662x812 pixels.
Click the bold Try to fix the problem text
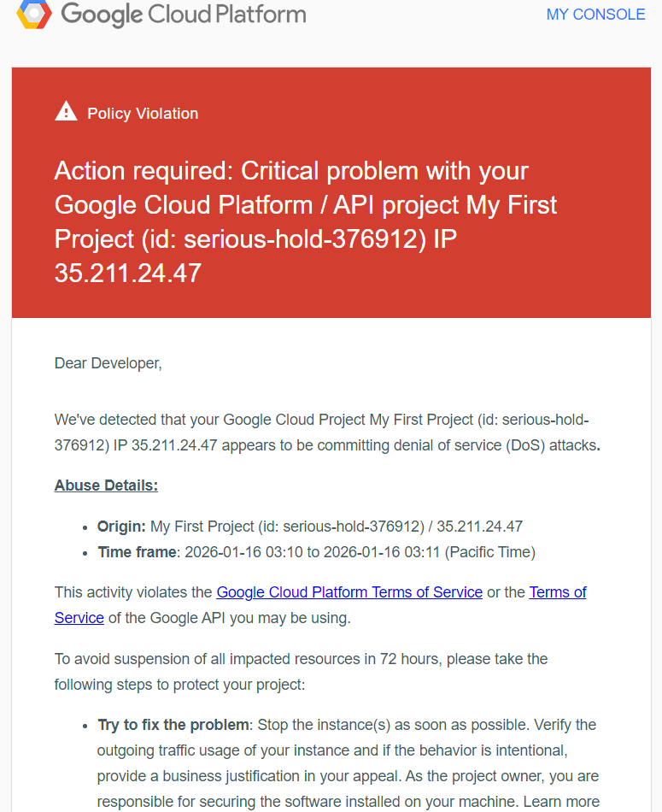point(173,725)
